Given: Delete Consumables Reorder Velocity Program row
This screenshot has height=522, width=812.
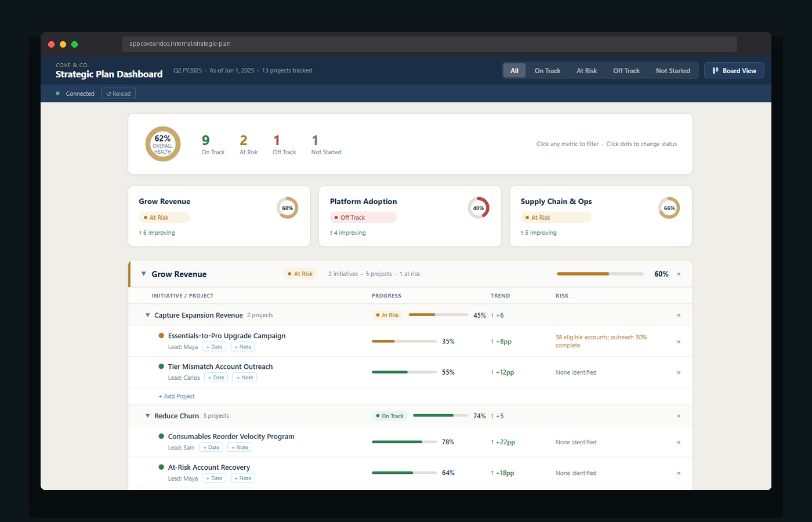Looking at the screenshot, I should pos(679,442).
